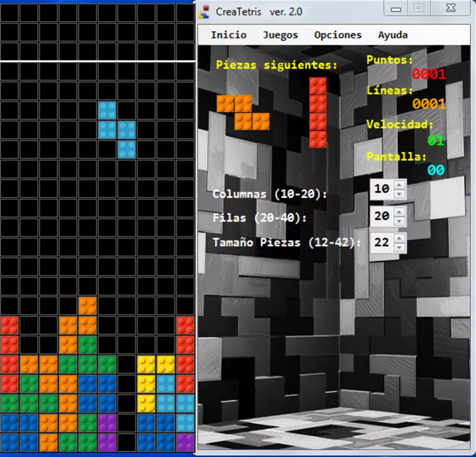Click the CreaTetris ver. 2.0 window title
Image resolution: width=476 pixels, height=457 pixels.
point(259,12)
